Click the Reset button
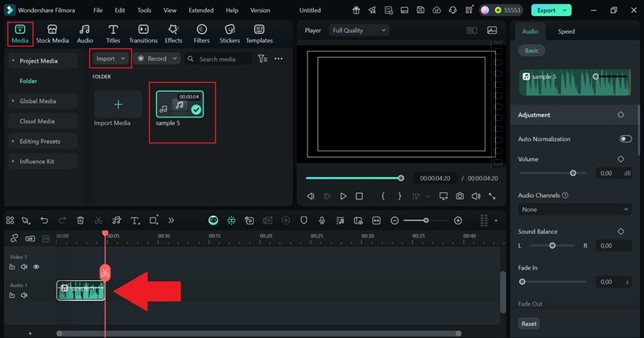Screen dimensions: 644x338 pos(529,324)
